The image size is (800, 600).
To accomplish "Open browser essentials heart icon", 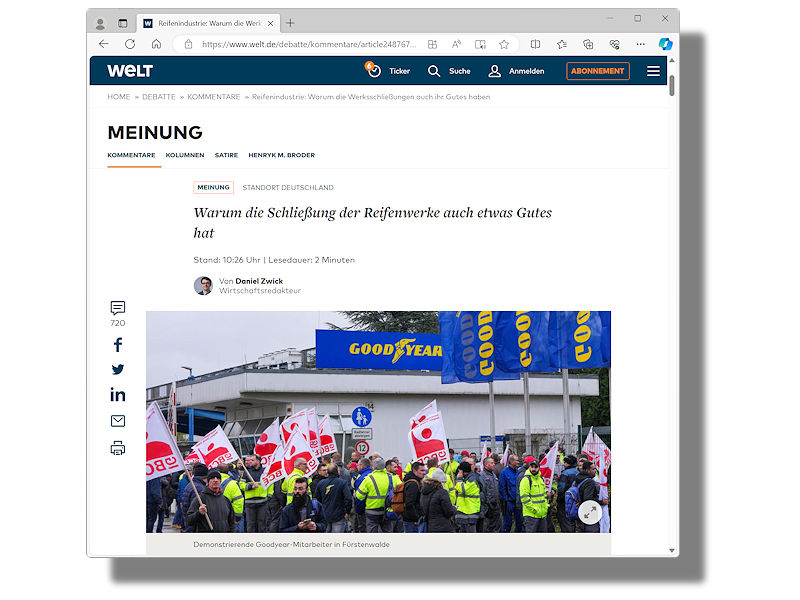I will [x=614, y=44].
